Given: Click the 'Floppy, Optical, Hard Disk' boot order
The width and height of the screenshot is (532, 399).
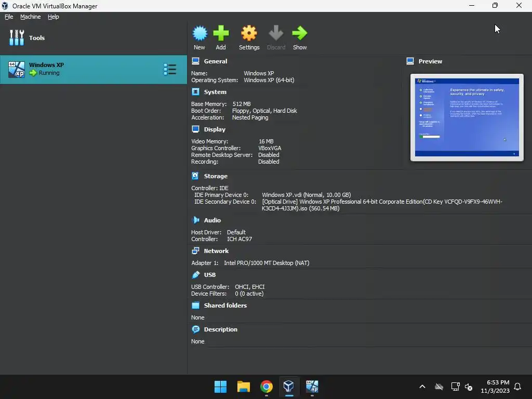Looking at the screenshot, I should (x=264, y=111).
